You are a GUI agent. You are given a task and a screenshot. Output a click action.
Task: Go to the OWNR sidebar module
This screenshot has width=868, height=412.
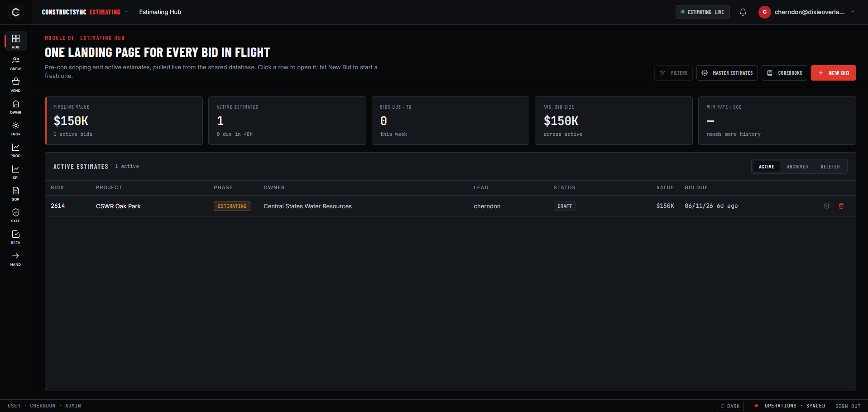click(x=15, y=107)
